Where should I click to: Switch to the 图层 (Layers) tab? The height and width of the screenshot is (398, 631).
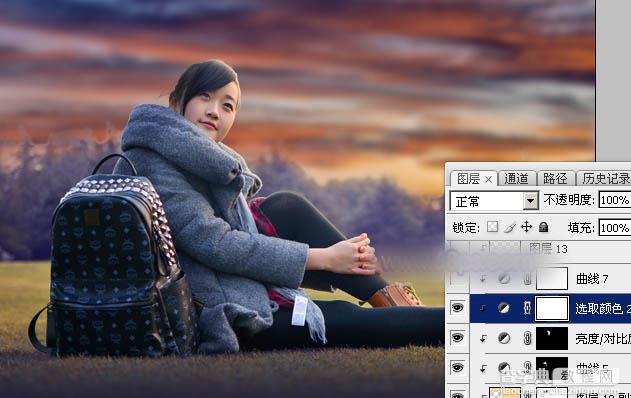[x=468, y=179]
